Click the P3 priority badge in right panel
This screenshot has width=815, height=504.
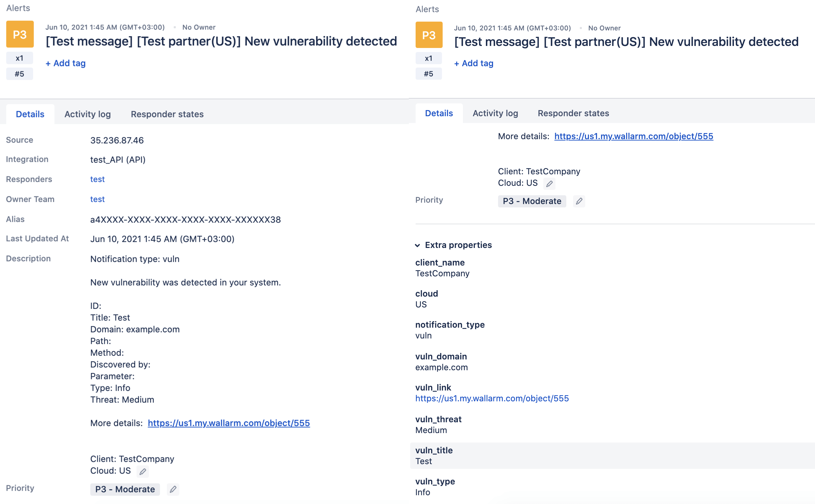(x=429, y=35)
